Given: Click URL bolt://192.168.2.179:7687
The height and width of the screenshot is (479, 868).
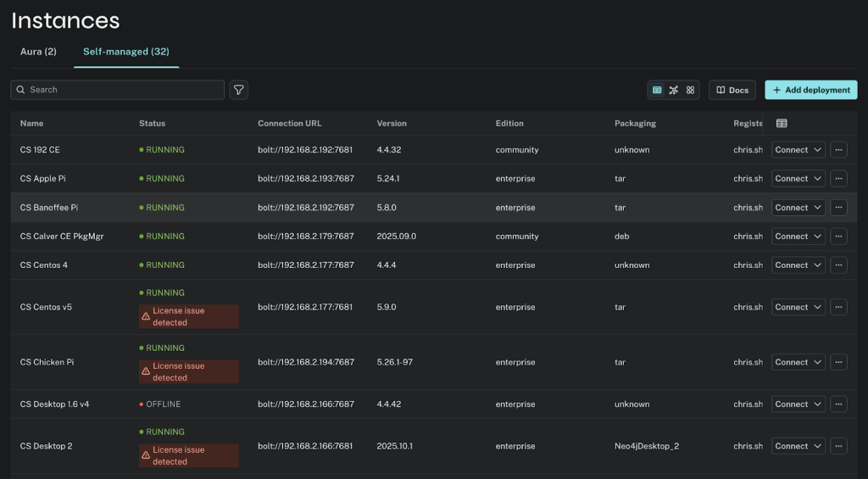Looking at the screenshot, I should (305, 236).
